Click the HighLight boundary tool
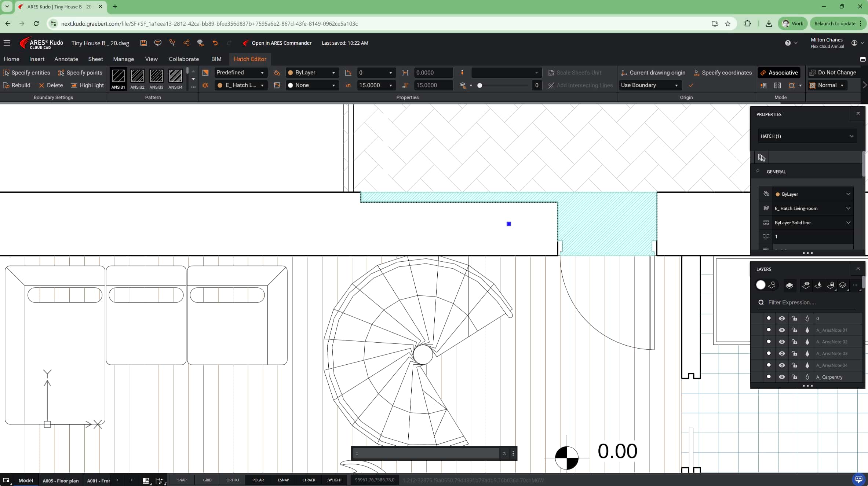Image resolution: width=868 pixels, height=486 pixels. click(87, 85)
